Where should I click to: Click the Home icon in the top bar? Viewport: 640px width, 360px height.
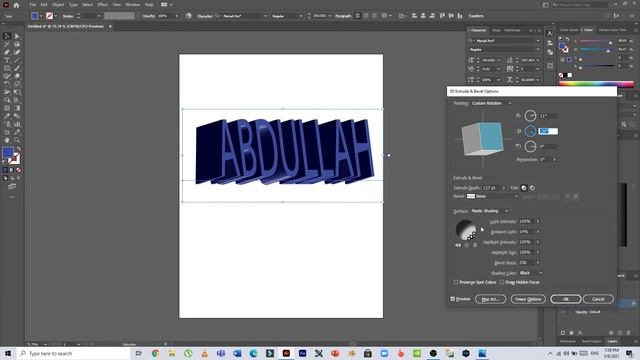coord(16,5)
